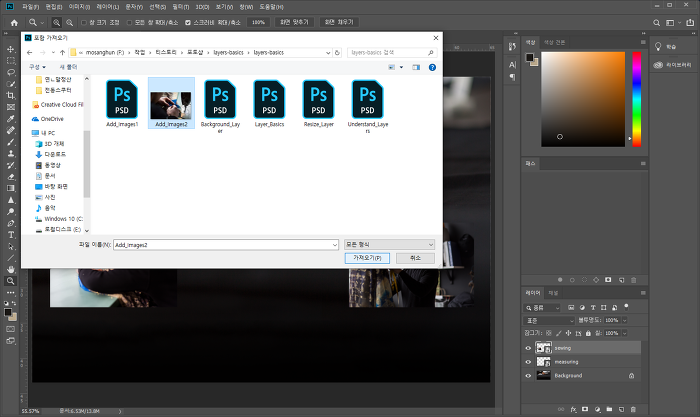
Task: Expand the file name combo box arrow
Action: 335,245
